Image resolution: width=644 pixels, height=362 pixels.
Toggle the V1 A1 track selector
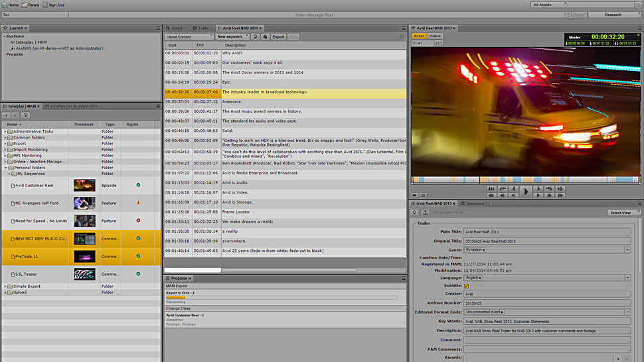coord(422,43)
